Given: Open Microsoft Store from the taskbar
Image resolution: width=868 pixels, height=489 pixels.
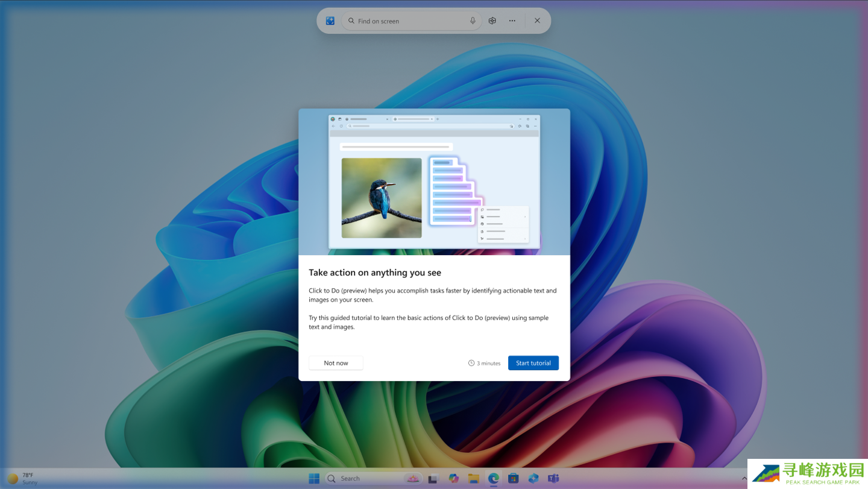Looking at the screenshot, I should (x=514, y=478).
